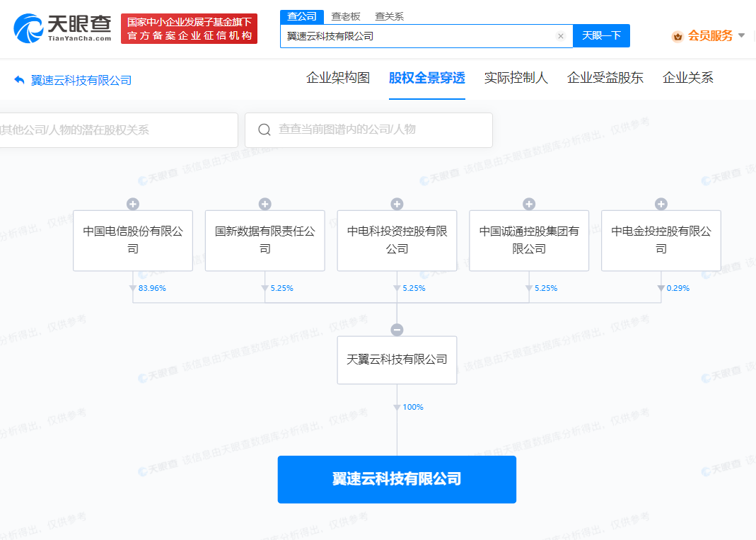This screenshot has height=540, width=756.
Task: Click the 0.29% share label
Action: coord(678,288)
